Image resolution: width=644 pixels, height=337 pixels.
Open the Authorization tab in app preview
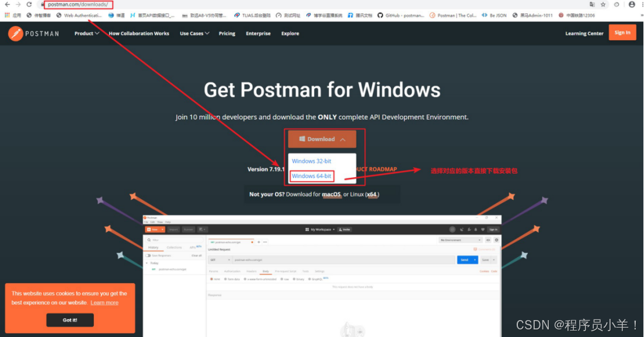coord(232,271)
